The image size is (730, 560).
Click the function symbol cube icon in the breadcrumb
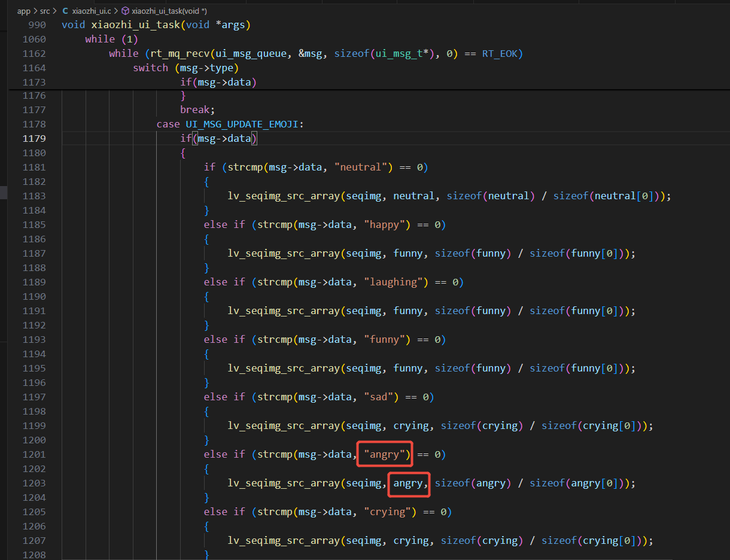tap(125, 11)
